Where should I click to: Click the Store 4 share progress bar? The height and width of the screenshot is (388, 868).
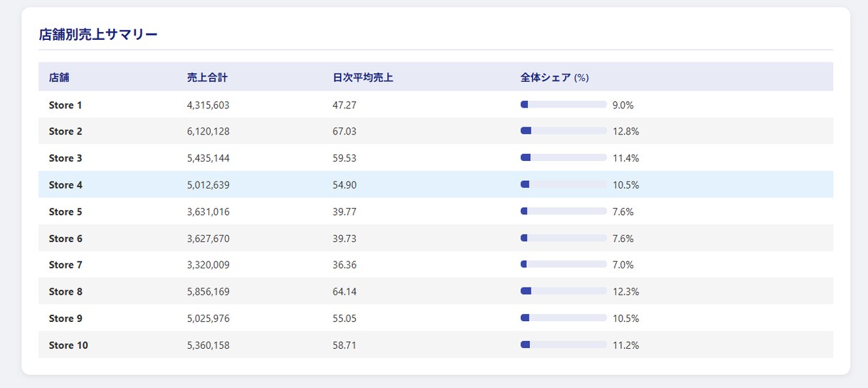(x=563, y=184)
